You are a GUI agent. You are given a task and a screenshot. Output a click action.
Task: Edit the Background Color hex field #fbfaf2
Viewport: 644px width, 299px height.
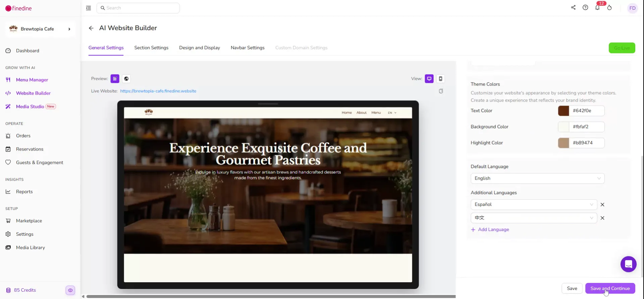587,127
